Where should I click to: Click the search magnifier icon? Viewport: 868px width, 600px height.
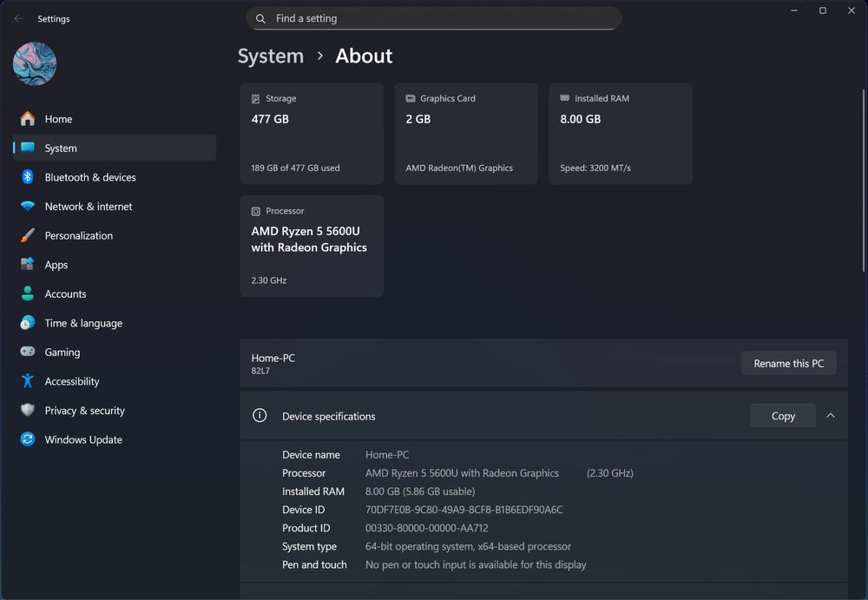tap(260, 18)
